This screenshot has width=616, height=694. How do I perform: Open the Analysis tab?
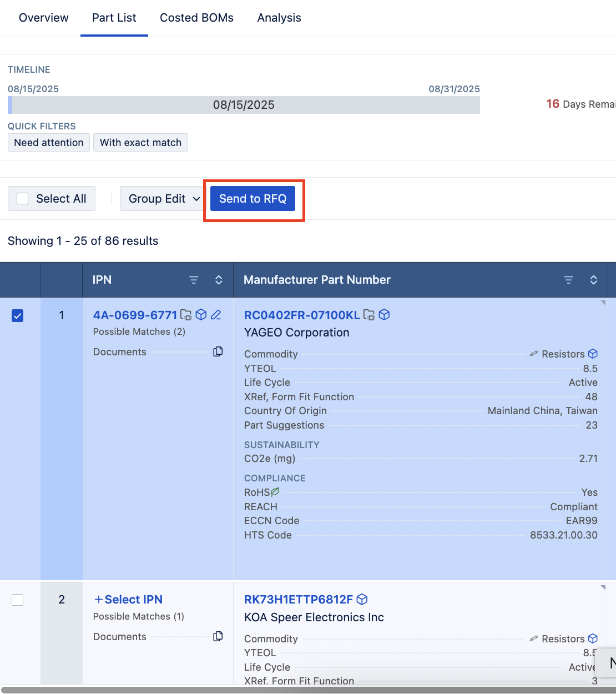279,18
